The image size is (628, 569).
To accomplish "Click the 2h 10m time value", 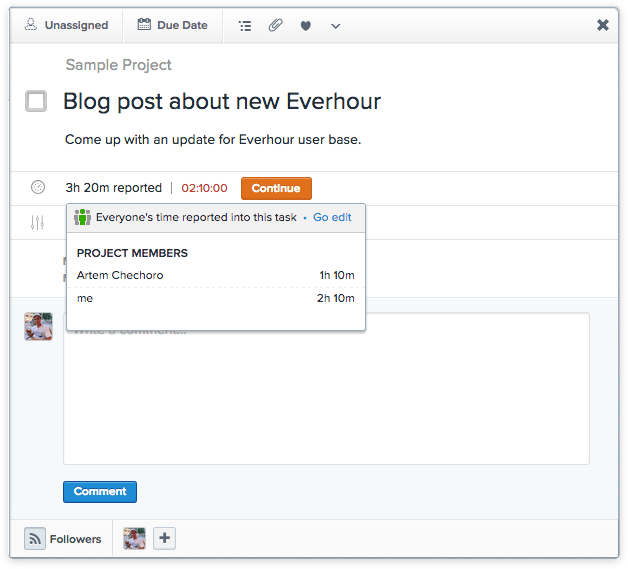I will point(336,298).
